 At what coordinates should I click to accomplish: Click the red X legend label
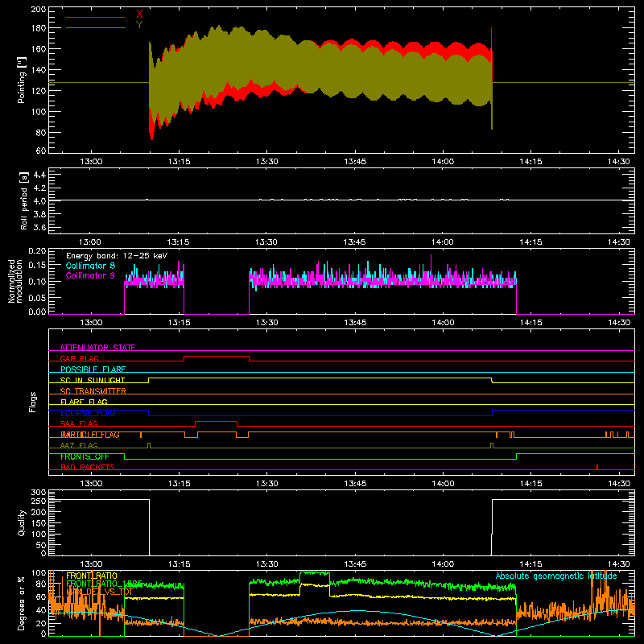click(x=139, y=14)
